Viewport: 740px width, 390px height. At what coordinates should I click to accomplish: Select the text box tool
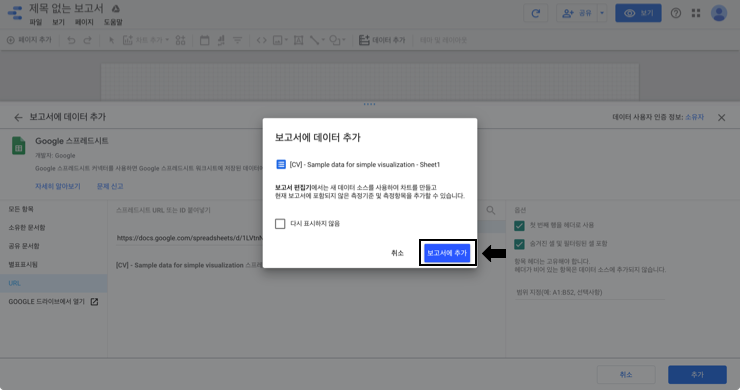[298, 41]
